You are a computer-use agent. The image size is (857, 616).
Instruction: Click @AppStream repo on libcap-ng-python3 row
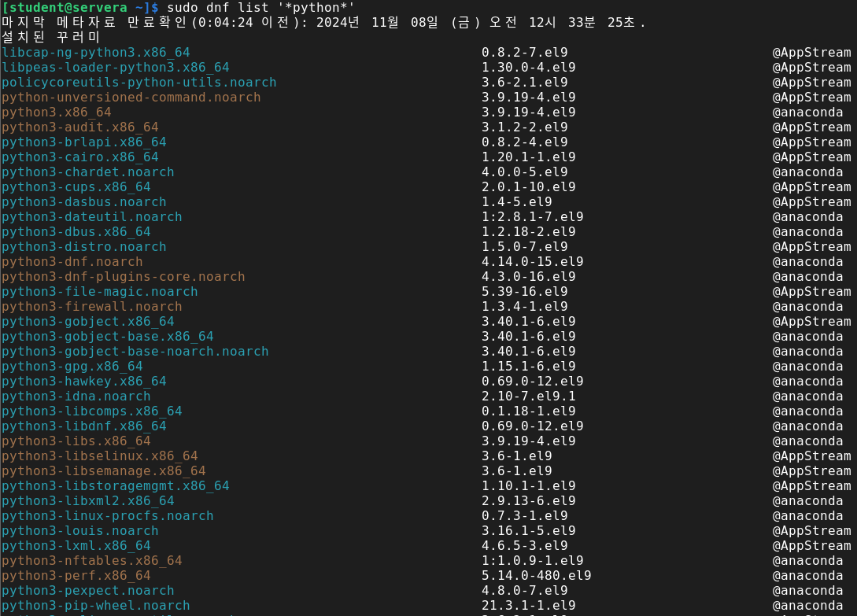(x=811, y=53)
